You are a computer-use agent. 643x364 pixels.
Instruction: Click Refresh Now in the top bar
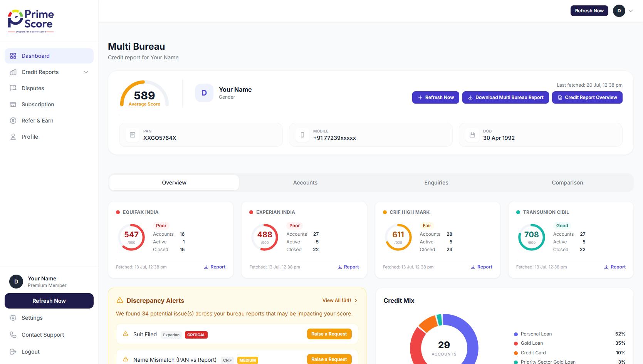(x=589, y=11)
